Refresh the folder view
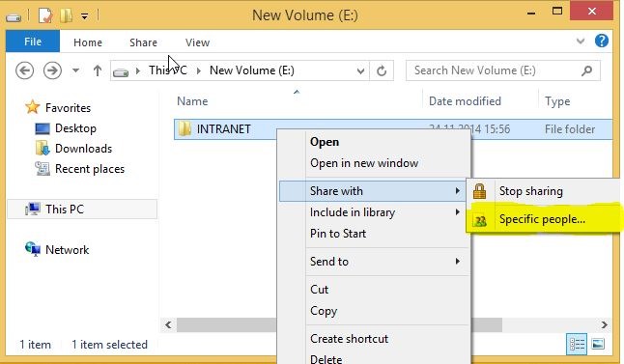Screen dimensions: 624x364 point(382,70)
